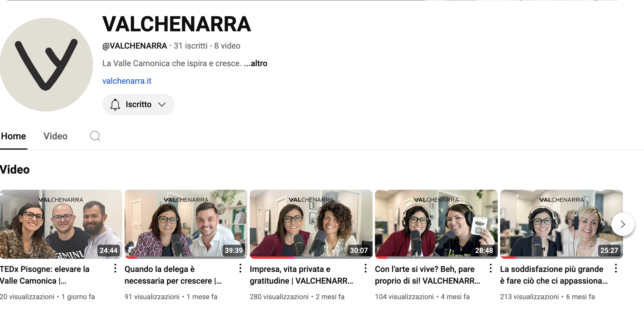Open options menu for TEDx Pisogne video
Image resolution: width=644 pixels, height=322 pixels.
pos(115,268)
